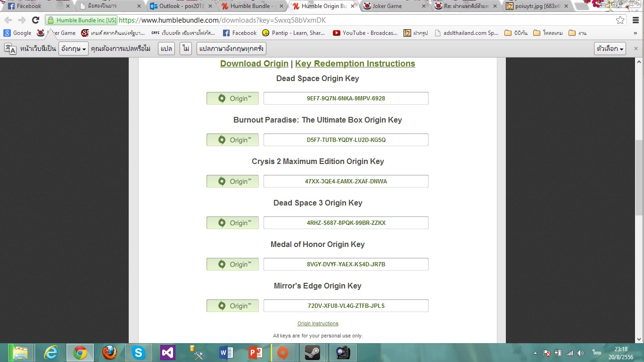Open Firefox from taskbar
The image size is (644, 362).
pos(109,353)
